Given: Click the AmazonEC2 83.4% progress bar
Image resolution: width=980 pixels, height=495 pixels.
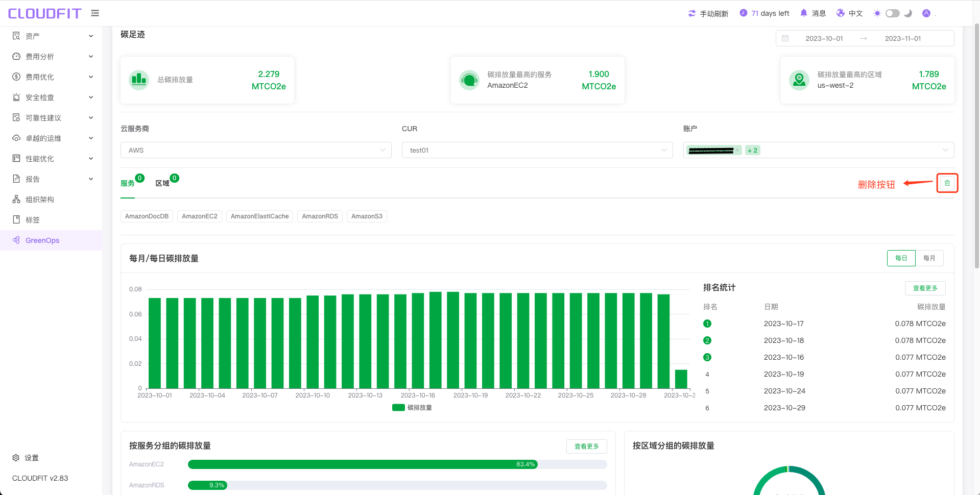Looking at the screenshot, I should (397, 464).
